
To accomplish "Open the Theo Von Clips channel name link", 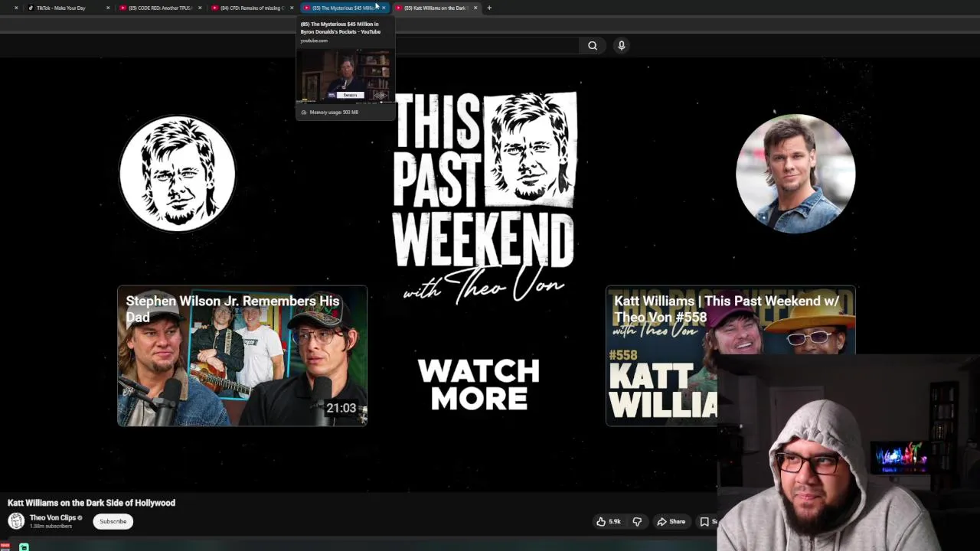I will (x=53, y=517).
